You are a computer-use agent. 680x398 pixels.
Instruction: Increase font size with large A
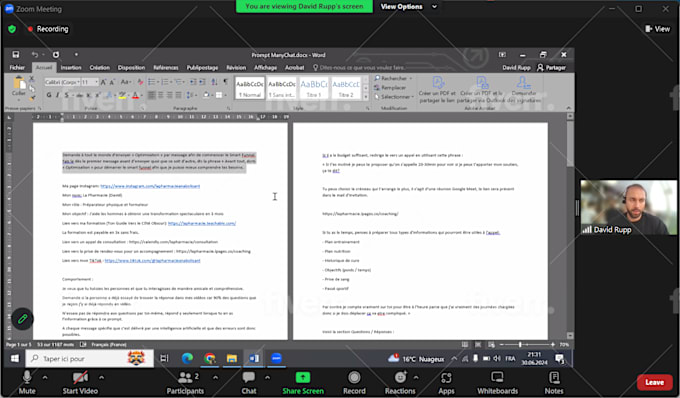click(103, 82)
